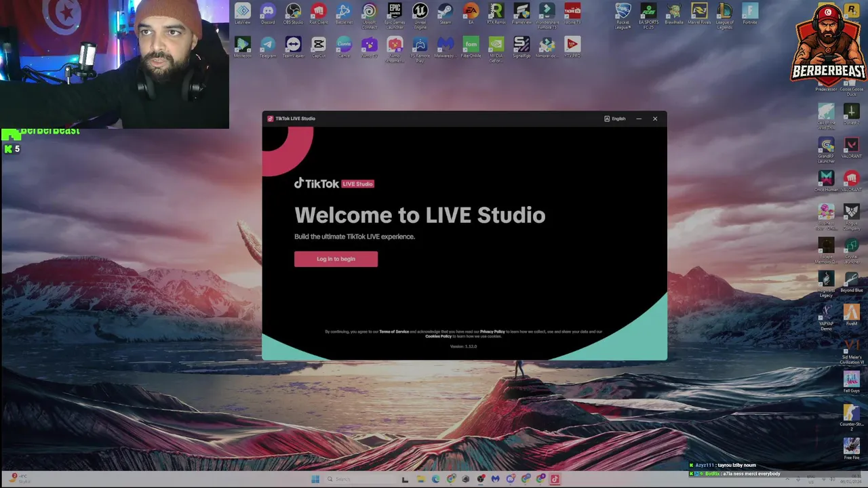Viewport: 868px width, 488px height.
Task: Open the Terms of Service link
Action: click(394, 331)
